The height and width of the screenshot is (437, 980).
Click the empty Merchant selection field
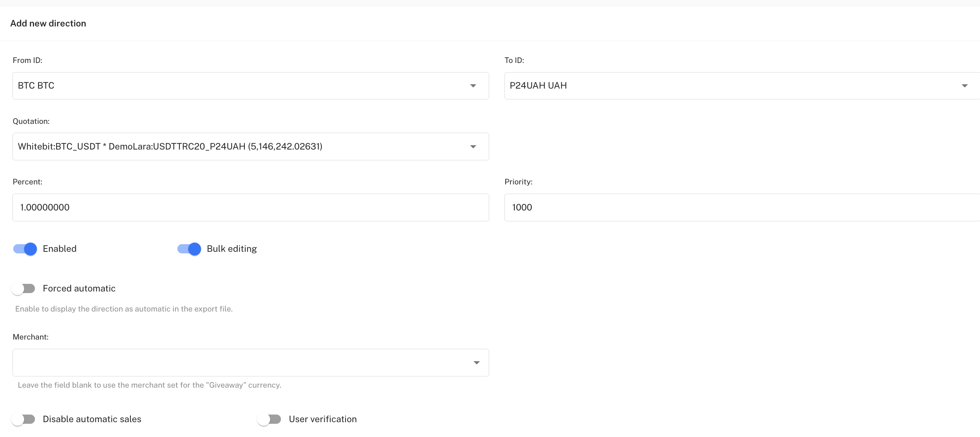(x=241, y=363)
